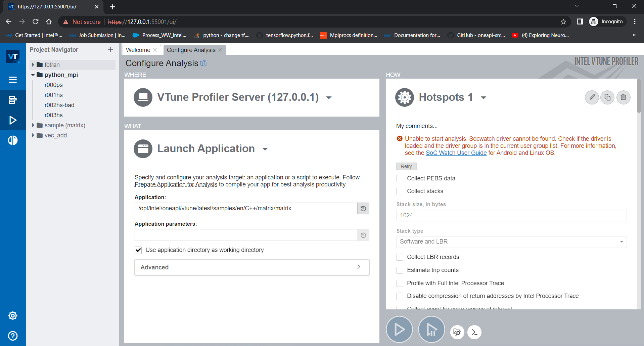644x346 pixels.
Task: Open the SoC Watch User Guide link
Action: point(456,153)
